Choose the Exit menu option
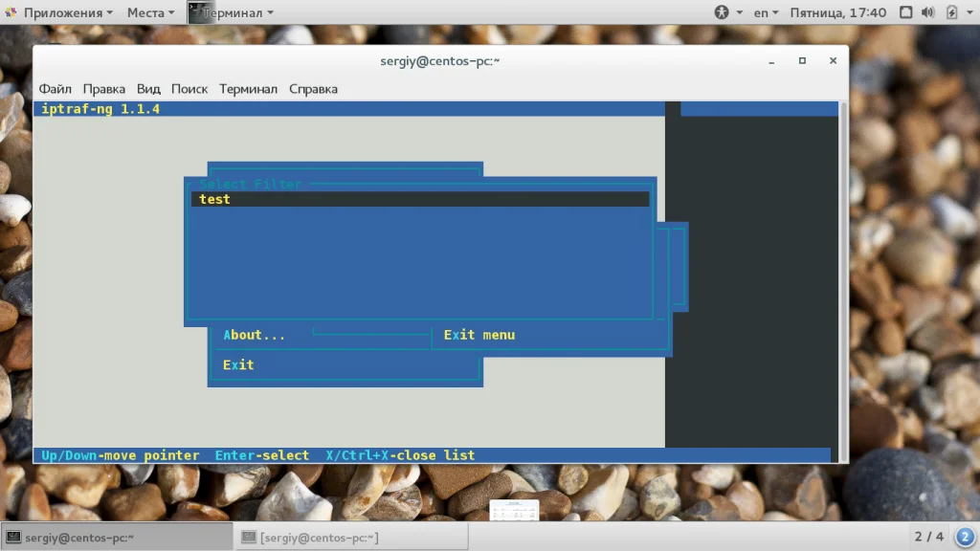980x551 pixels. coord(479,335)
